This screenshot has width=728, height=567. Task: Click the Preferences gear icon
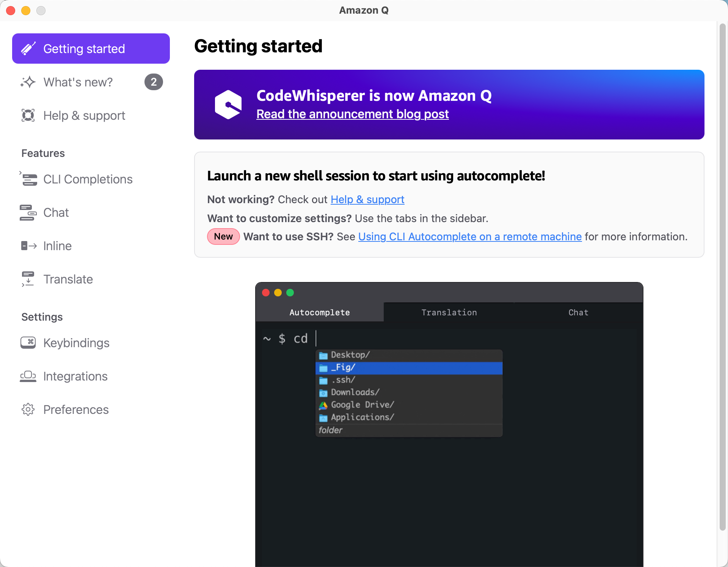click(x=28, y=409)
